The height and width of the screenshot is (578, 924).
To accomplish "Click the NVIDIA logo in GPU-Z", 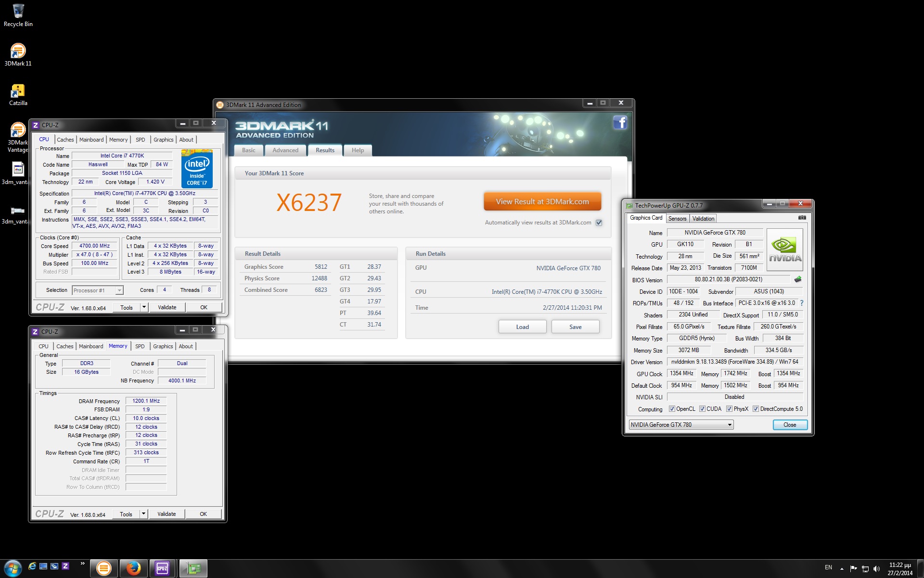I will coord(784,249).
